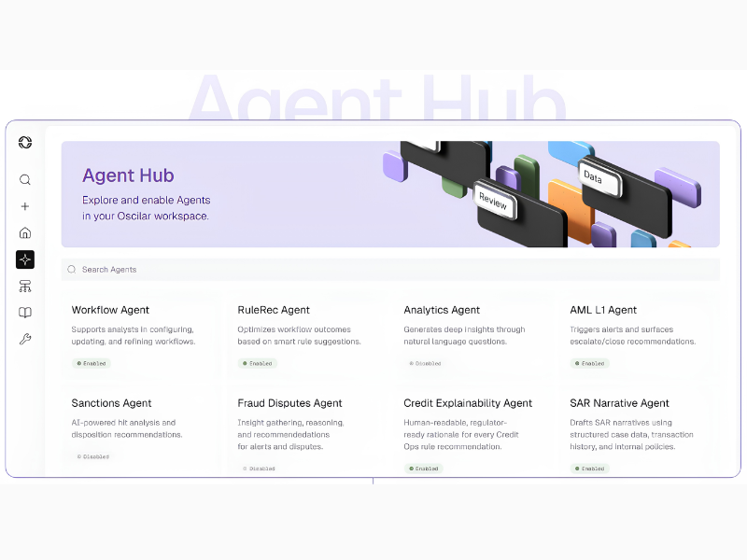Click Enabled badge on Credit Explainability Agent
The height and width of the screenshot is (560, 747).
(424, 469)
